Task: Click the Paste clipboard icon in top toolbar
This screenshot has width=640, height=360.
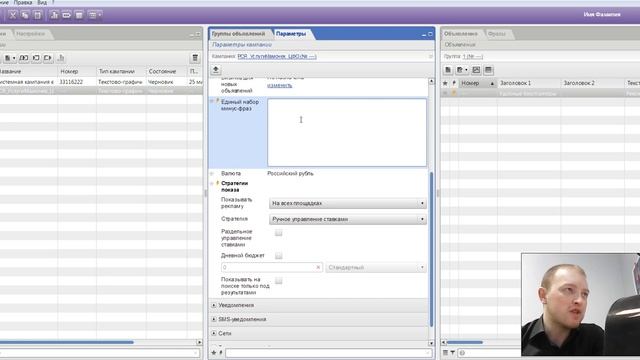Action: [x=38, y=15]
